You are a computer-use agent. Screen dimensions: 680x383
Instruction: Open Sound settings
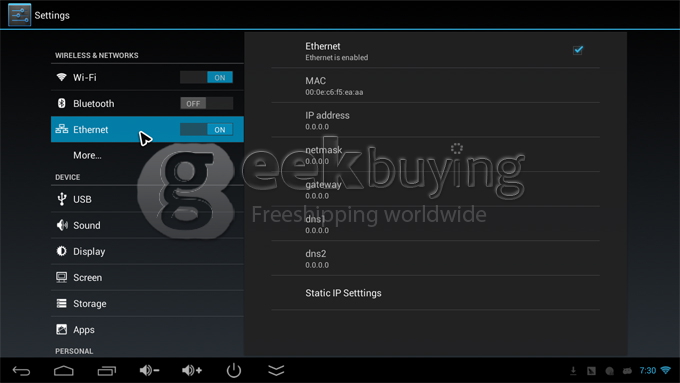pos(147,225)
